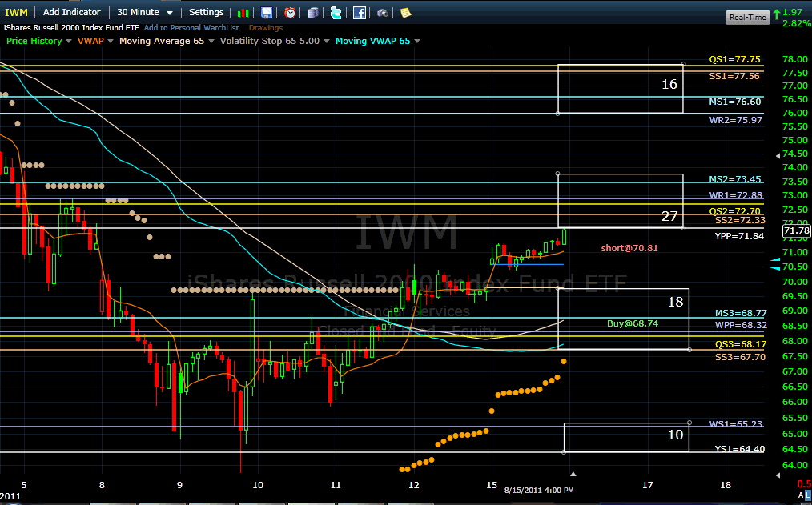Open the chart type bars icon
The image size is (812, 505).
pos(243,13)
